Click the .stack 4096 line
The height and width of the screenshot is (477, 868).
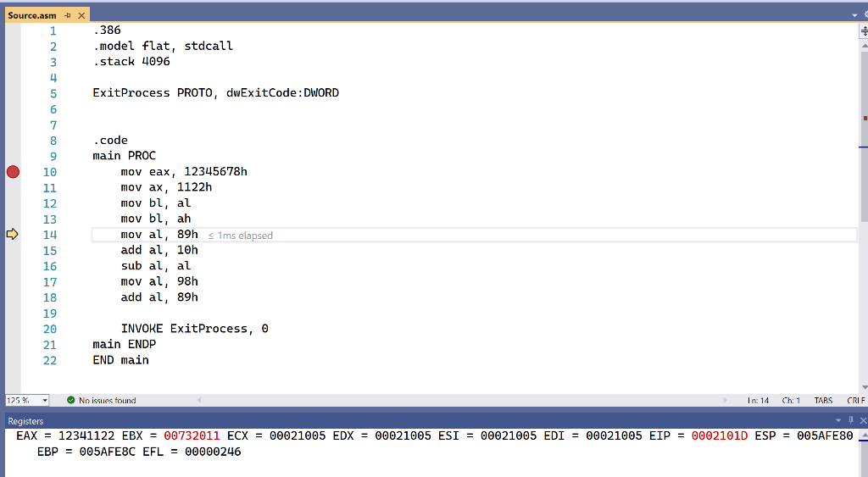pyautogui.click(x=131, y=61)
